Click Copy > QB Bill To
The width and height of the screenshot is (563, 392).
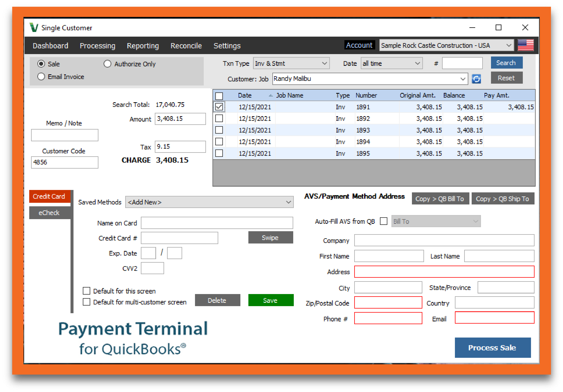click(x=440, y=199)
